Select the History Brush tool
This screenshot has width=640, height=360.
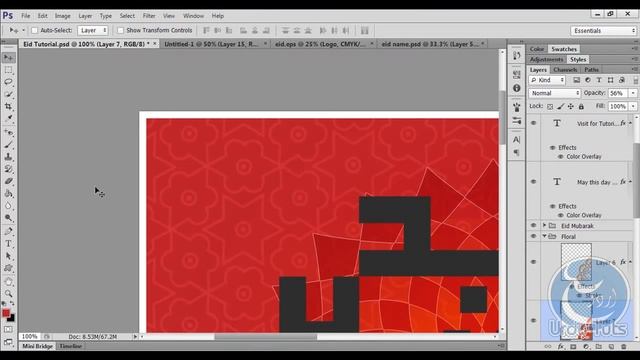(8, 169)
